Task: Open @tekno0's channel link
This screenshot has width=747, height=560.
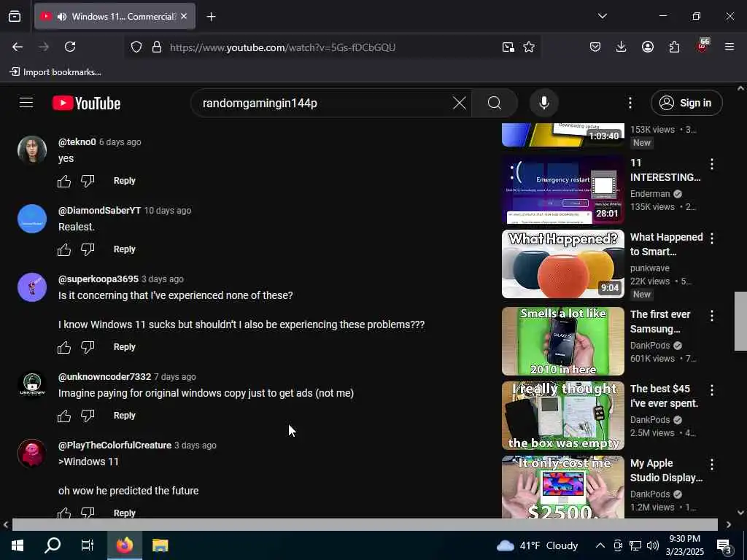Action: 77,142
